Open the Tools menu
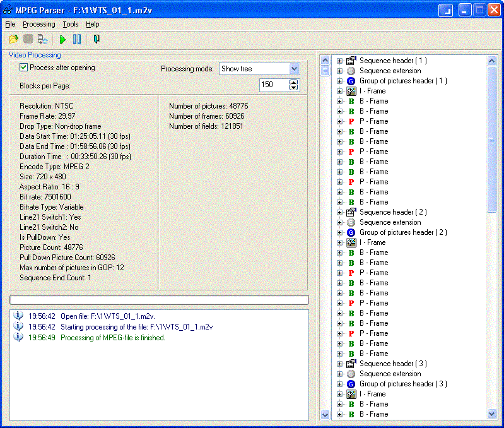 point(71,24)
